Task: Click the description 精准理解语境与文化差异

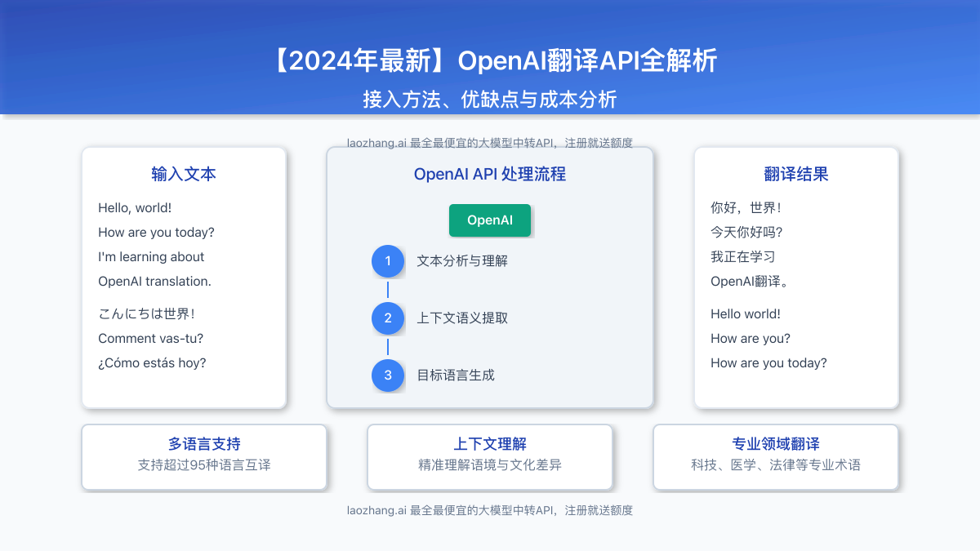Action: pos(490,465)
